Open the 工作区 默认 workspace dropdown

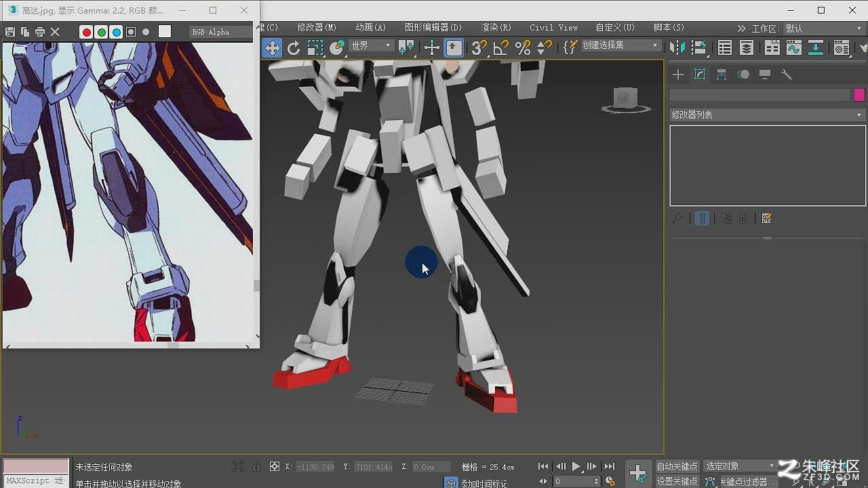(824, 28)
